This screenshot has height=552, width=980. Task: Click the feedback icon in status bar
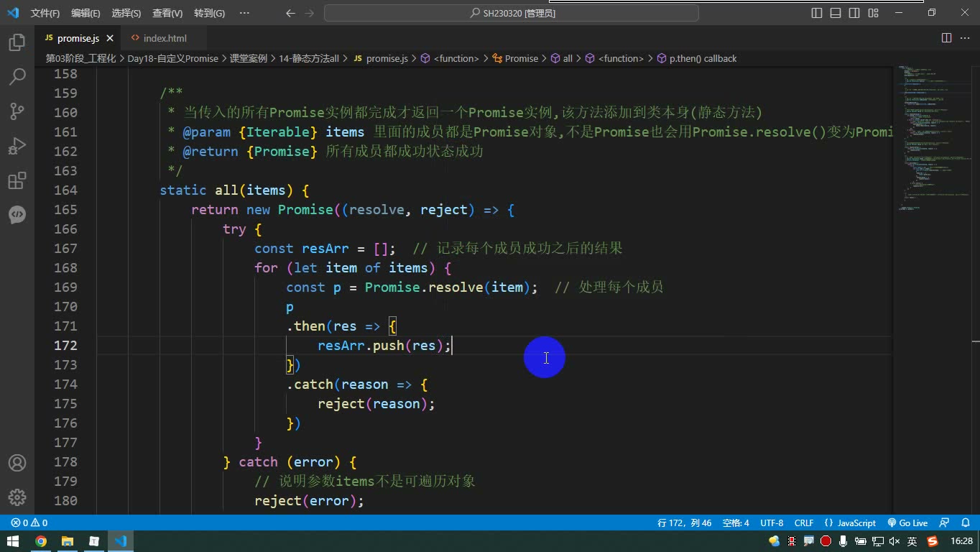[x=945, y=523]
